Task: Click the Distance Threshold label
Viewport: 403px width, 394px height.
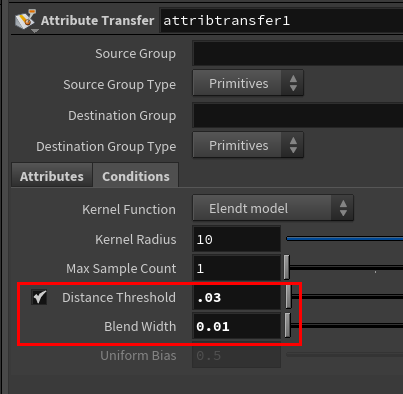Action: 119,297
